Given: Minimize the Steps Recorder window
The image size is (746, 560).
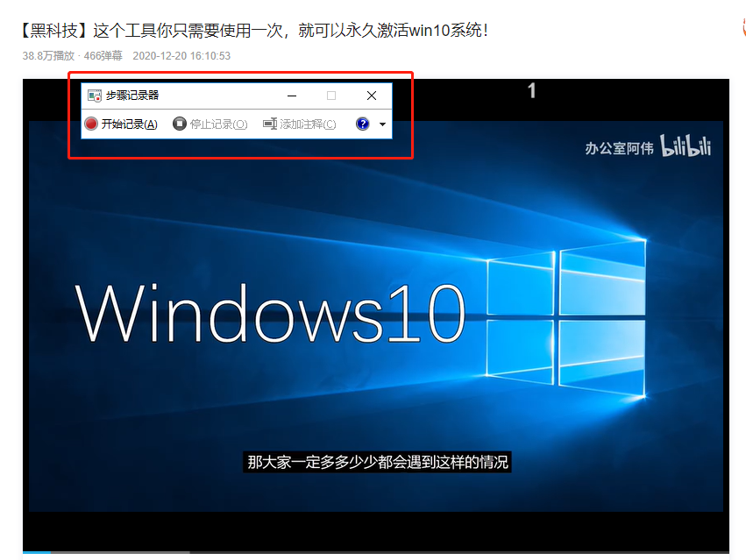Looking at the screenshot, I should 291,96.
